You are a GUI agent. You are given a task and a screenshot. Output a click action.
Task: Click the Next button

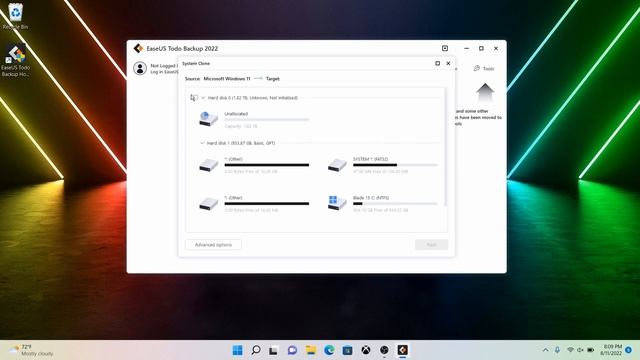pyautogui.click(x=431, y=244)
